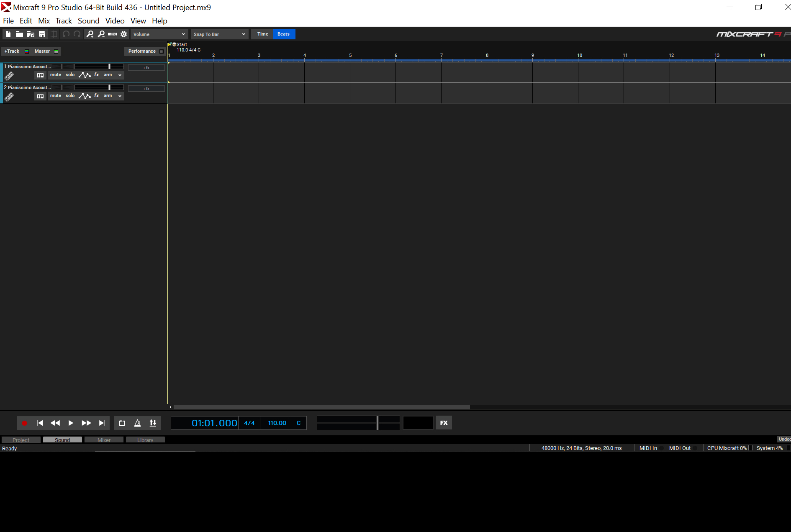Open the File menu
The image size is (791, 532).
pyautogui.click(x=8, y=21)
